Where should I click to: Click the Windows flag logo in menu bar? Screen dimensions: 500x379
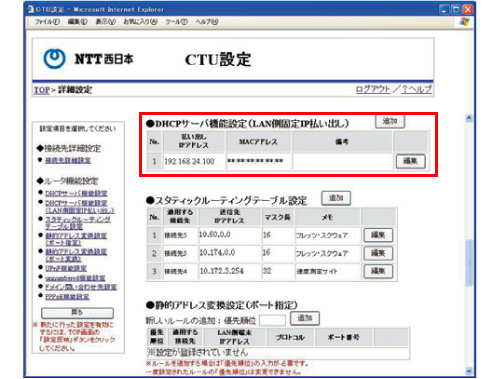coord(464,22)
